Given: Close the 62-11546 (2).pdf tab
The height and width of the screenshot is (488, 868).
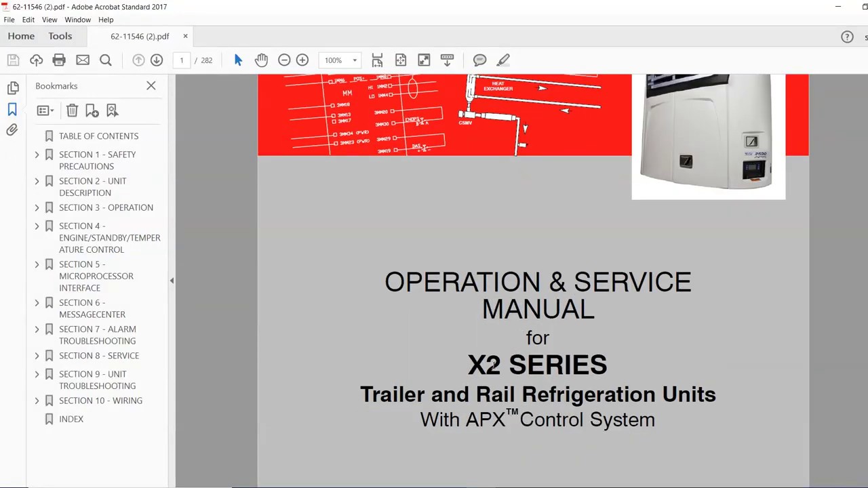Looking at the screenshot, I should [x=185, y=37].
